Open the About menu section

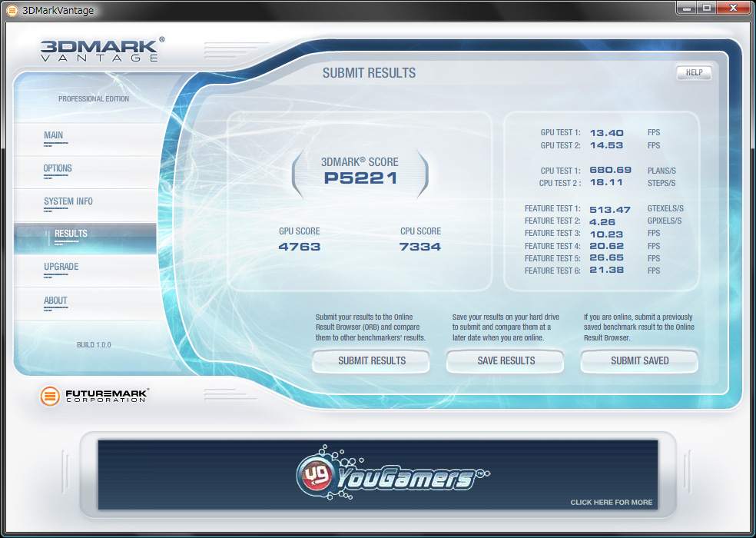85,304
